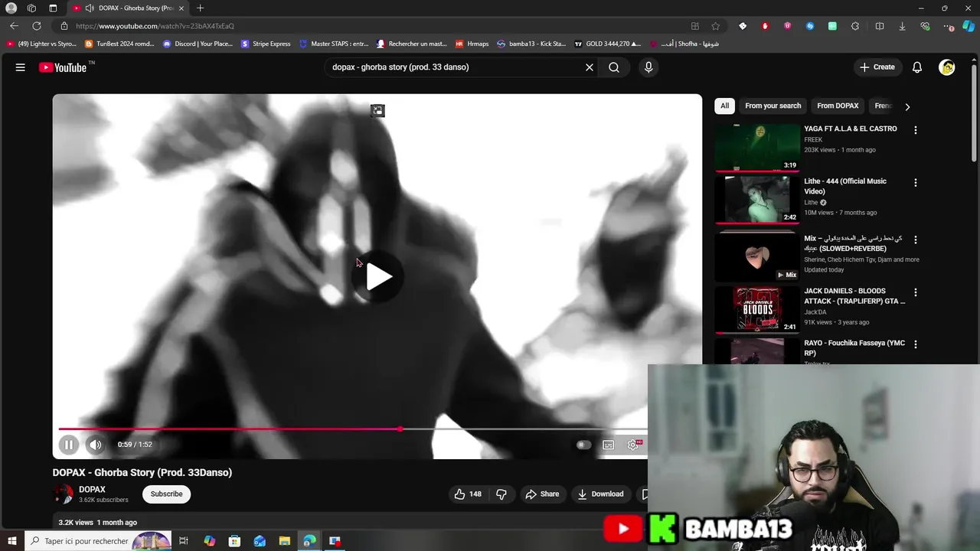
Task: Click the Windows taskbar search box
Action: 98,541
